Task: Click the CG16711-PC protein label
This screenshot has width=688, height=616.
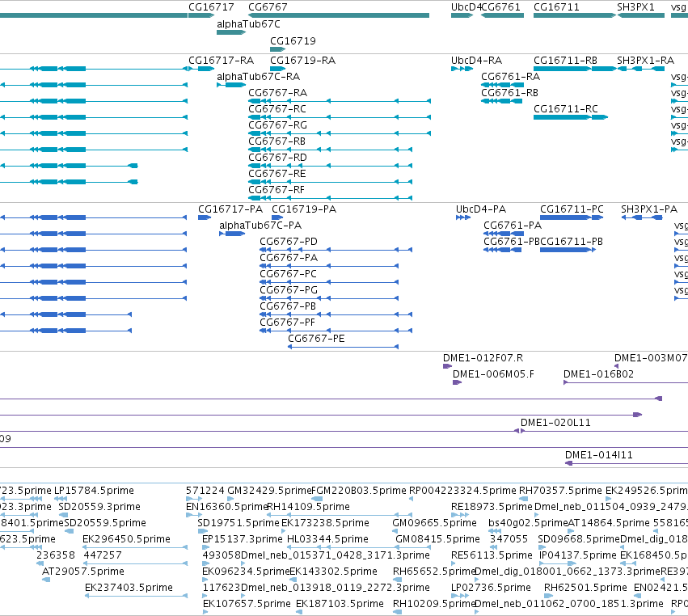Action: click(x=572, y=209)
